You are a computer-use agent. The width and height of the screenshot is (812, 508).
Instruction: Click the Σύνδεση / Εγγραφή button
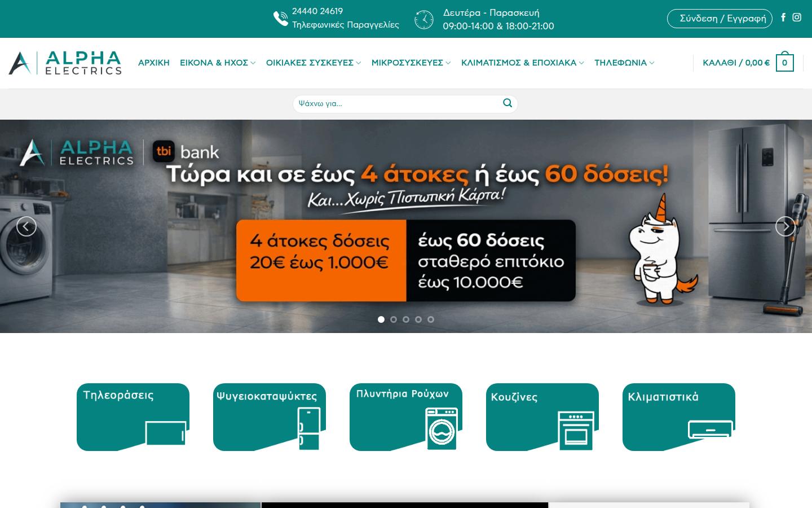coord(720,18)
